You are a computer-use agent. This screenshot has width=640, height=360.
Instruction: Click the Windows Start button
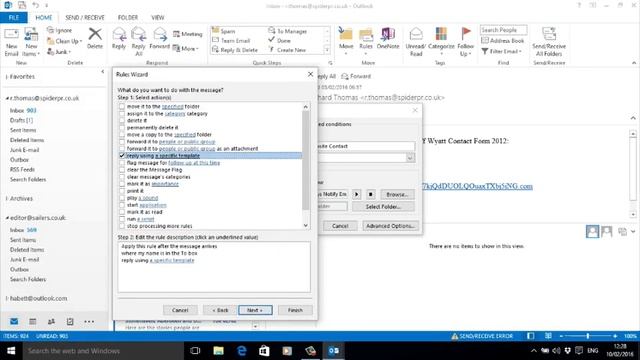coord(11,351)
